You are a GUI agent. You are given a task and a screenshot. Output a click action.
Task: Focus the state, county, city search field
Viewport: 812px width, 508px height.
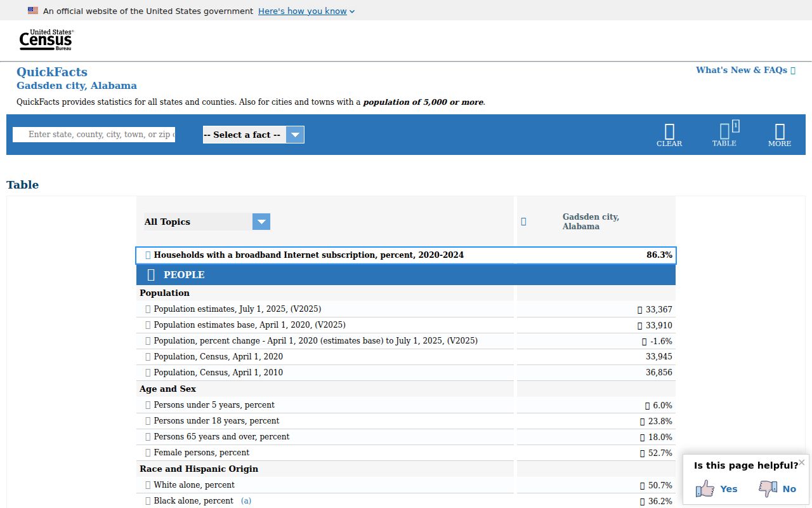[x=94, y=135]
